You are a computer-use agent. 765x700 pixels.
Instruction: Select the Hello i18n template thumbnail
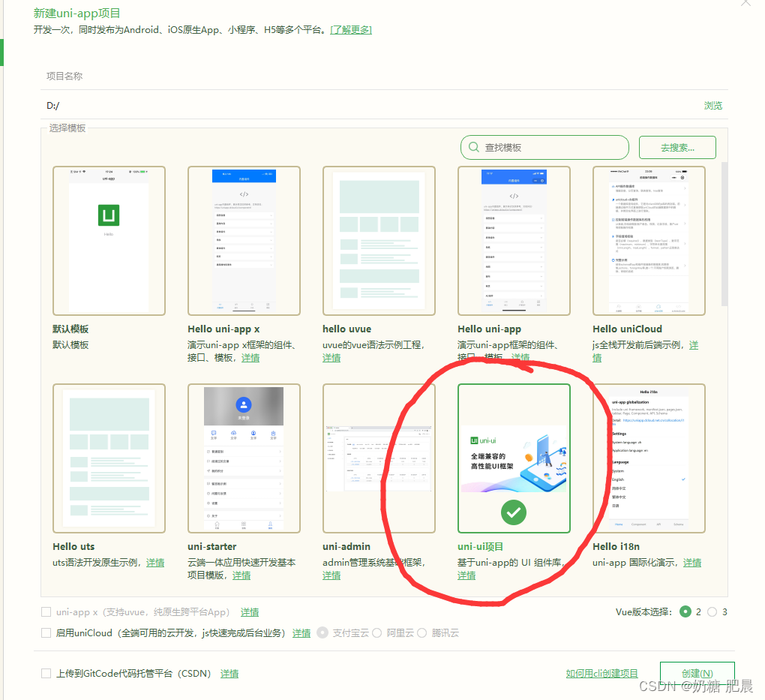(x=649, y=458)
